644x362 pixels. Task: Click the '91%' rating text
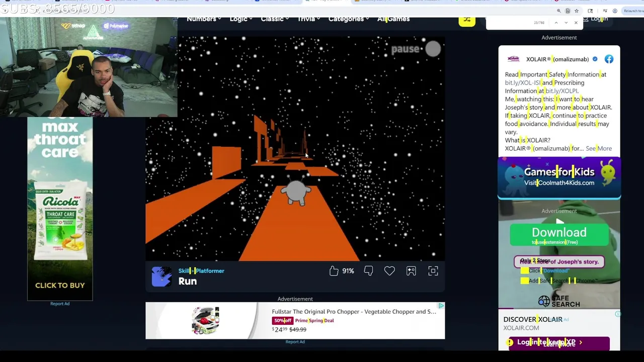pos(348,271)
